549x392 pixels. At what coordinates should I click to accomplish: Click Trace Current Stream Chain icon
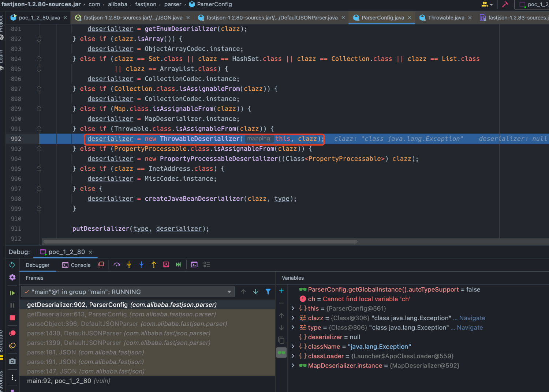[207, 265]
